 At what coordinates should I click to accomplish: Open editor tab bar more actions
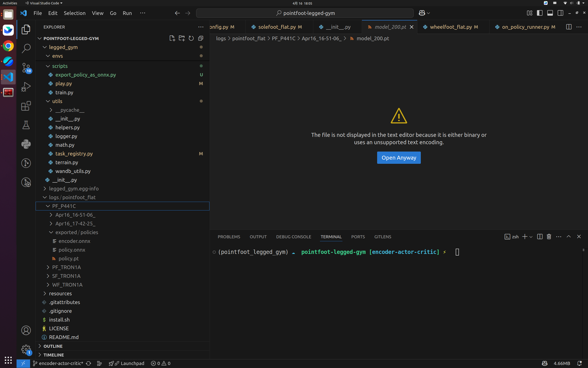pyautogui.click(x=579, y=27)
